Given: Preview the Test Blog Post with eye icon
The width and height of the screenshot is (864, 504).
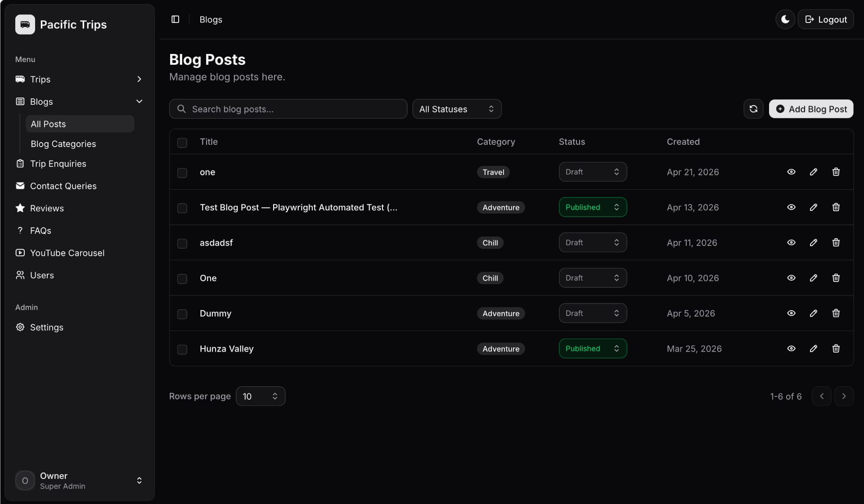Looking at the screenshot, I should 791,207.
